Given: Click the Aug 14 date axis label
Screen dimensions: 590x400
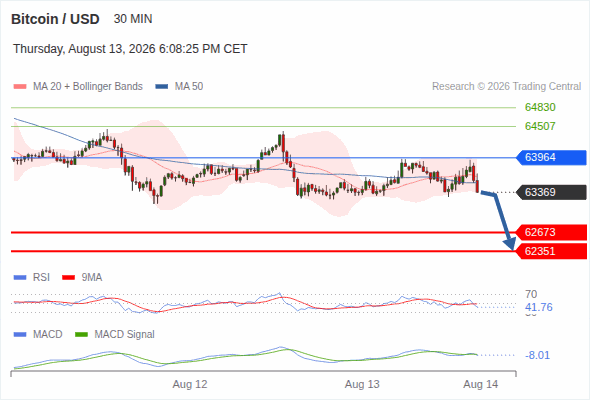Looking at the screenshot, I should pos(481,384).
